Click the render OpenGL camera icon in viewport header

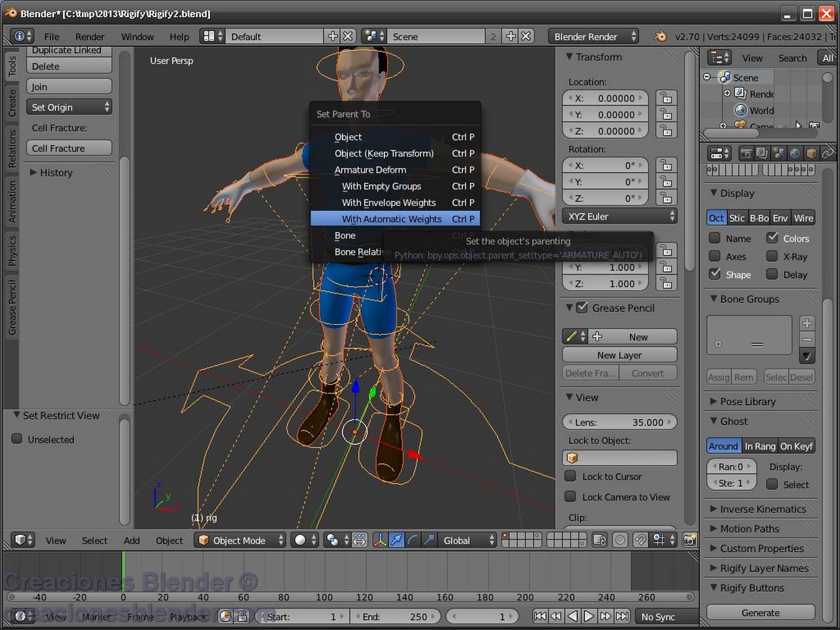click(689, 540)
